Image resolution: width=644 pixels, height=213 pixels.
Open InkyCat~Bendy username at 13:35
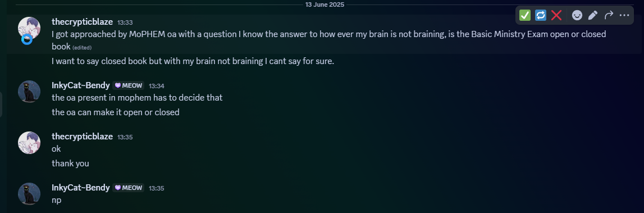click(x=80, y=188)
